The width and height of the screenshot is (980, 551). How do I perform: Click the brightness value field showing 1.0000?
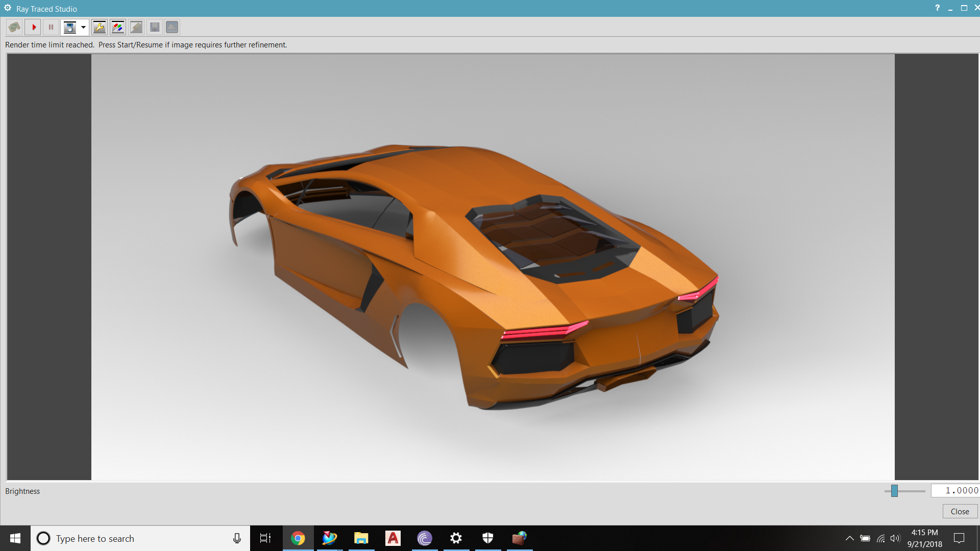click(954, 491)
